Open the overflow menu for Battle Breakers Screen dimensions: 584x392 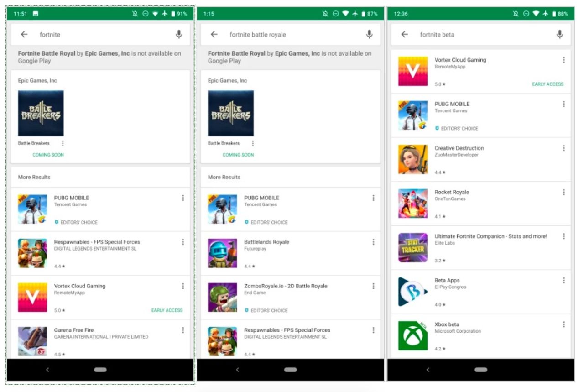63,142
